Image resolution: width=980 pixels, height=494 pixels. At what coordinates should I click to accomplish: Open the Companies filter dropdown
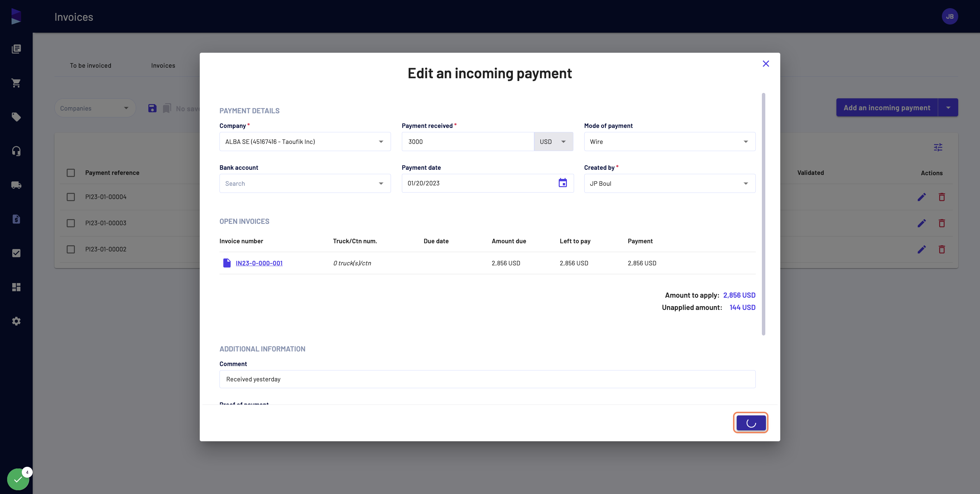click(95, 109)
